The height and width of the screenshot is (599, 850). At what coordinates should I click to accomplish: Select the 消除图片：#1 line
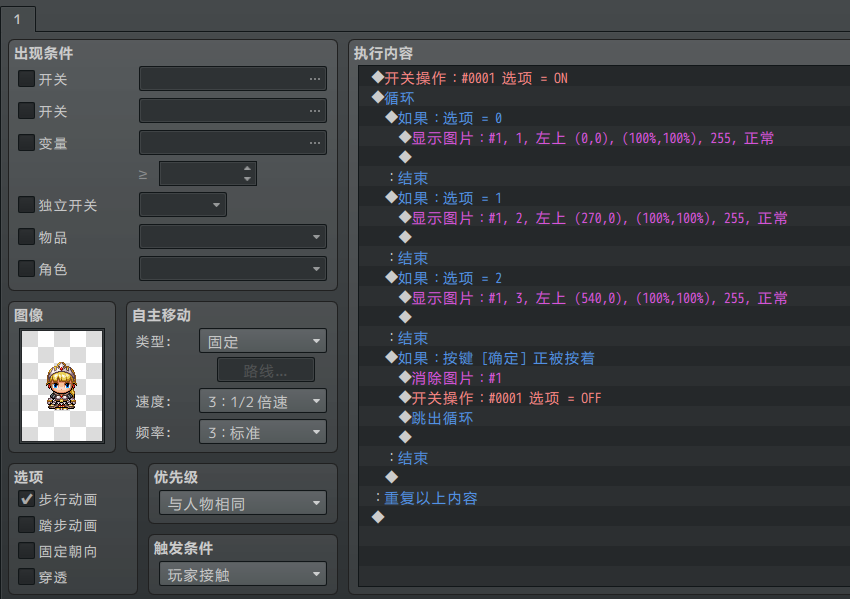coord(604,378)
